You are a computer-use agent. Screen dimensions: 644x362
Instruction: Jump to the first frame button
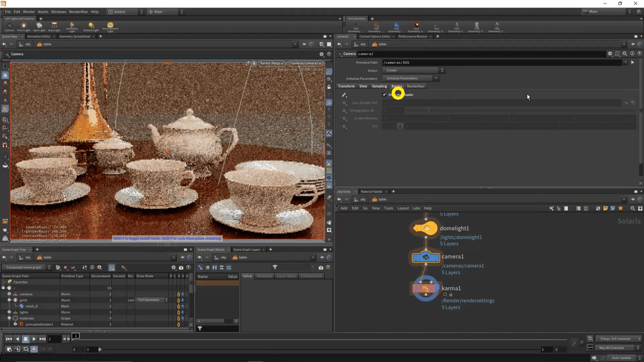tap(9, 339)
